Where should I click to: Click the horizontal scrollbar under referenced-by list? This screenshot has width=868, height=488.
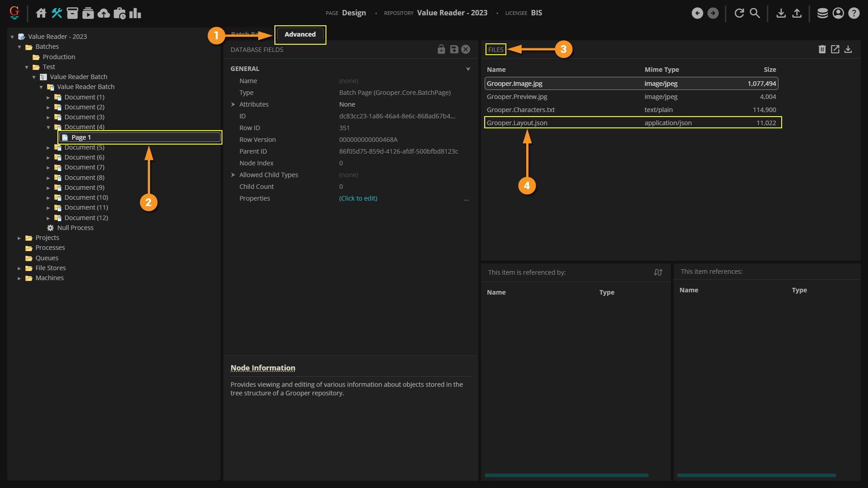(566, 475)
